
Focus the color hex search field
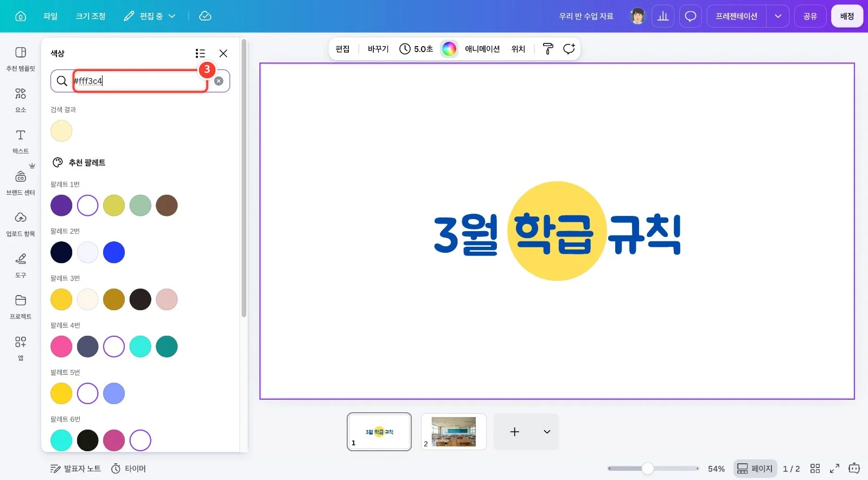[141, 81]
